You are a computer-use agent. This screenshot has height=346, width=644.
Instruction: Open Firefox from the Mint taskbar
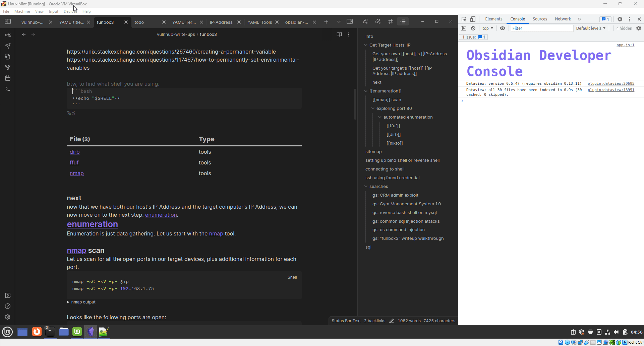37,332
